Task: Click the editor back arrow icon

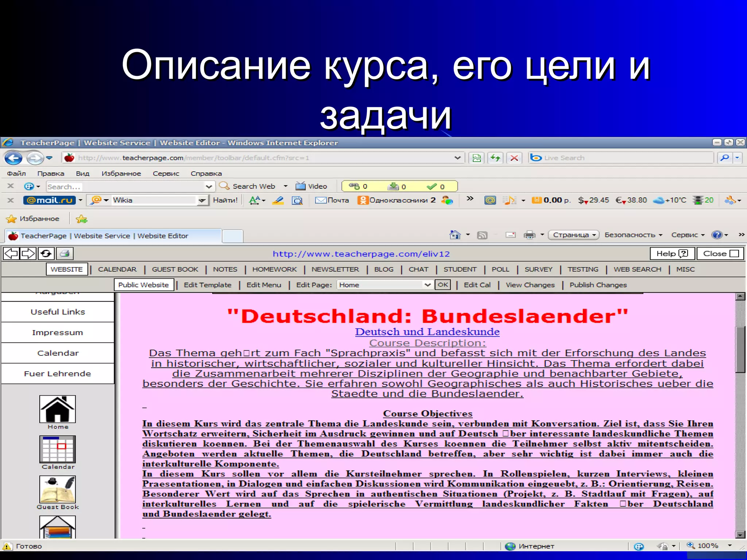Action: click(x=11, y=253)
